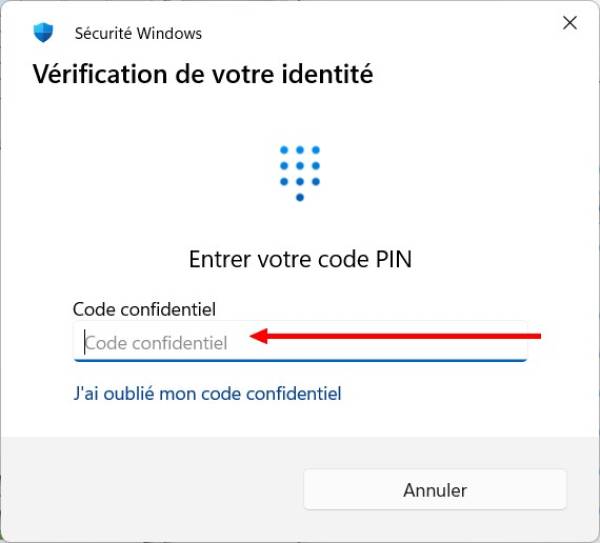Click the top-left dot of keypad icon
This screenshot has width=600, height=543.
point(284,150)
